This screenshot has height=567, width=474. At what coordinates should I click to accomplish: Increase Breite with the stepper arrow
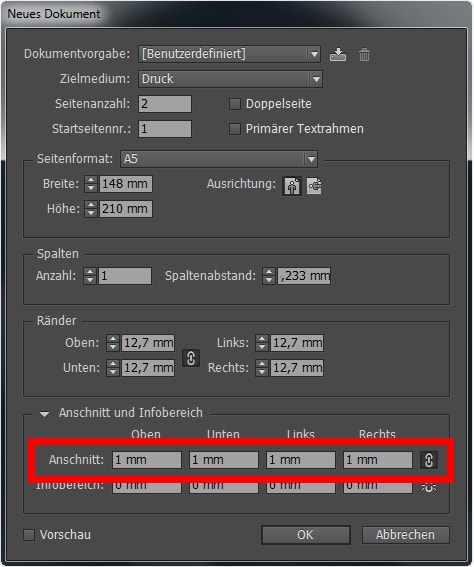pyautogui.click(x=91, y=180)
